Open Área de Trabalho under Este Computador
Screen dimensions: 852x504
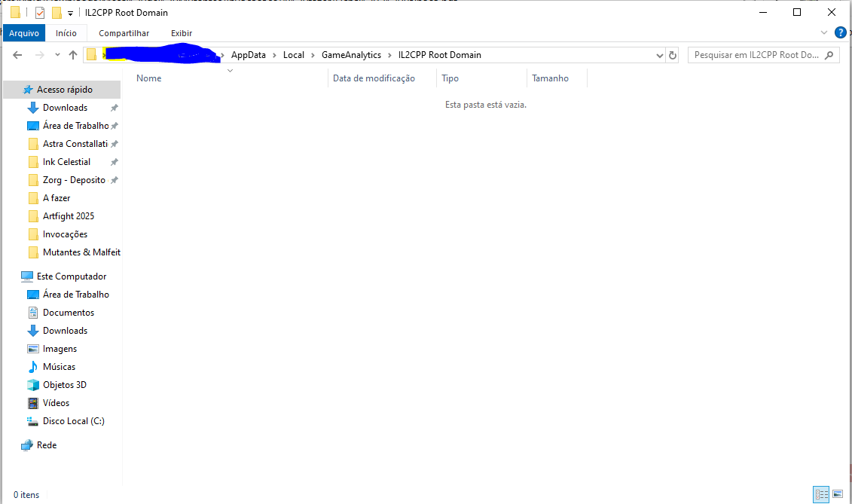(75, 294)
